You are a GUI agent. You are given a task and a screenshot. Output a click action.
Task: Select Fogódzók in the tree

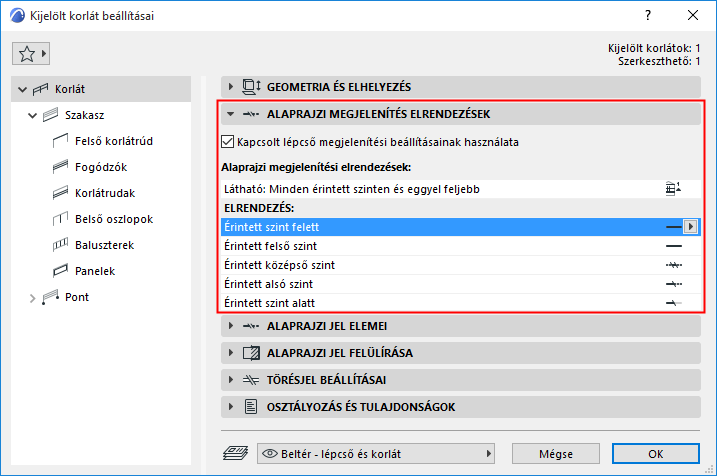tap(101, 167)
